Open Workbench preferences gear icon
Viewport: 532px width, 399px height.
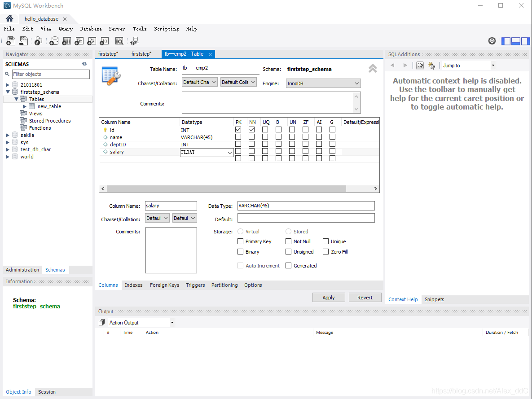click(x=492, y=41)
